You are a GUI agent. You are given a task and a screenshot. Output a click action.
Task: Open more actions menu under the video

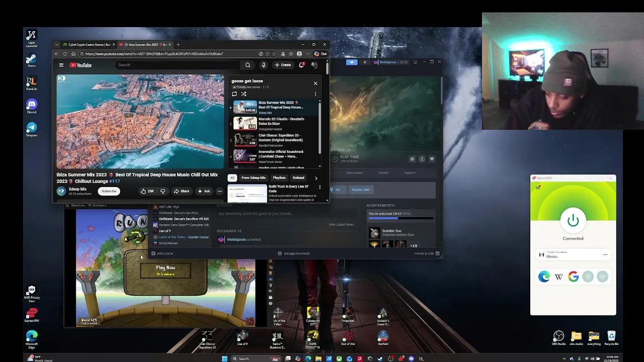(219, 191)
